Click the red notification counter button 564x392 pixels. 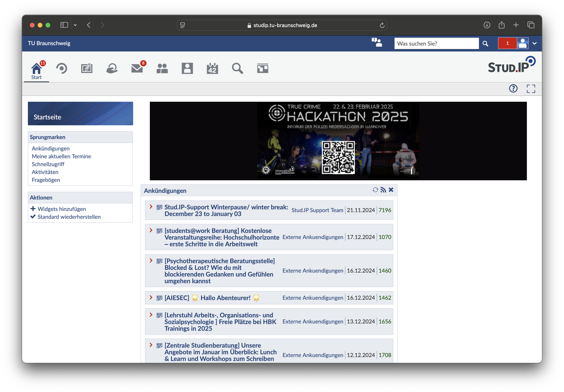[x=507, y=43]
